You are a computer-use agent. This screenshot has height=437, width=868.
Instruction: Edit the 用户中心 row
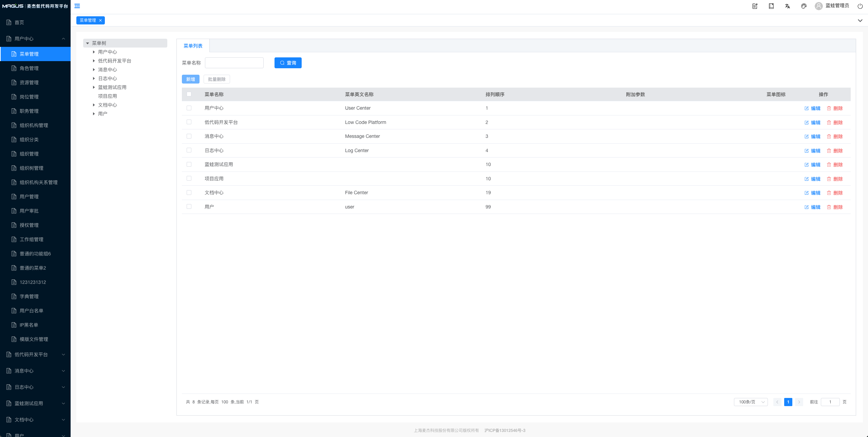[812, 108]
